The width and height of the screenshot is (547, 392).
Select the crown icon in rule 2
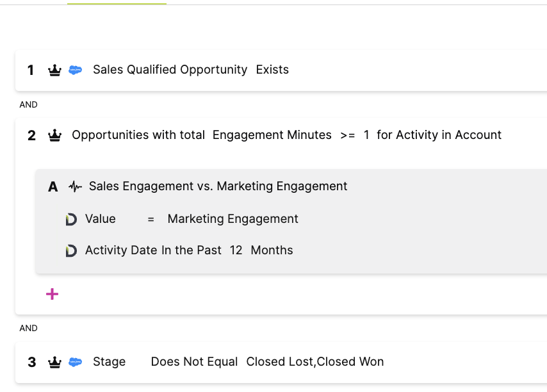(54, 135)
